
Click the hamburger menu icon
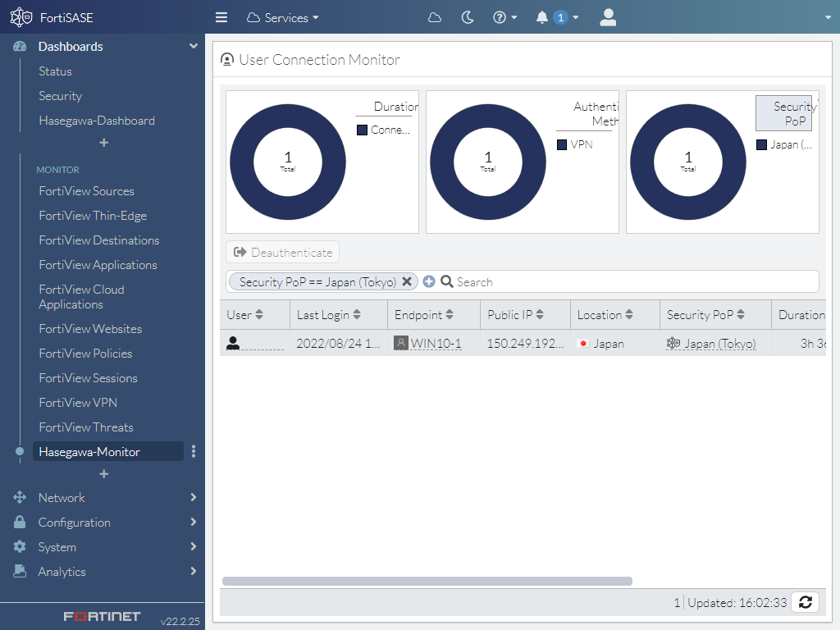pyautogui.click(x=221, y=17)
